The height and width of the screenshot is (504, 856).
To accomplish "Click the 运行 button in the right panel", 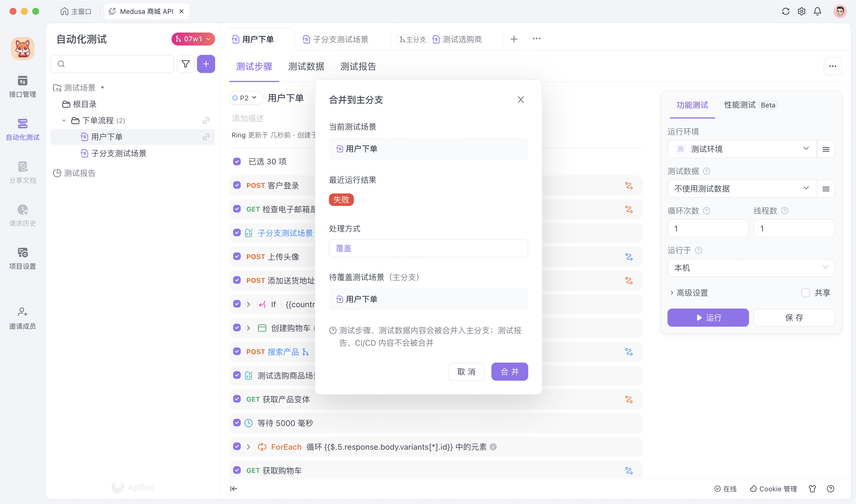I will coord(708,318).
